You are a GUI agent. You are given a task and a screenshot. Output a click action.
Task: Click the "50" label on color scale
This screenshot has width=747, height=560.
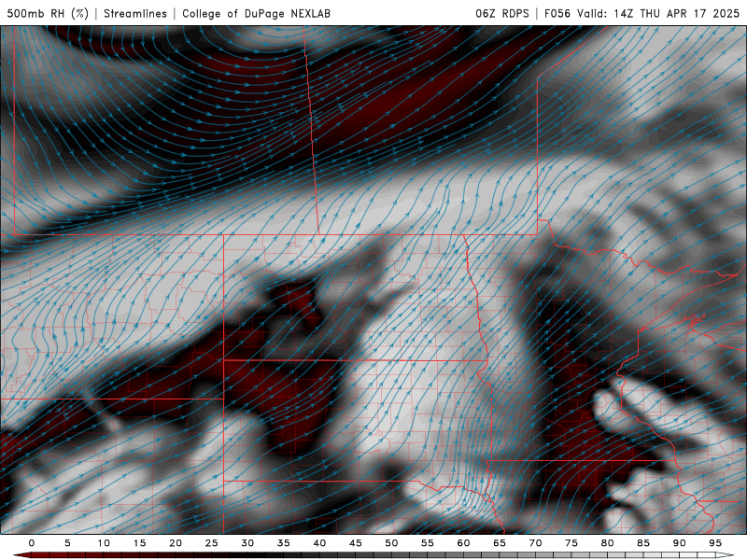point(391,543)
